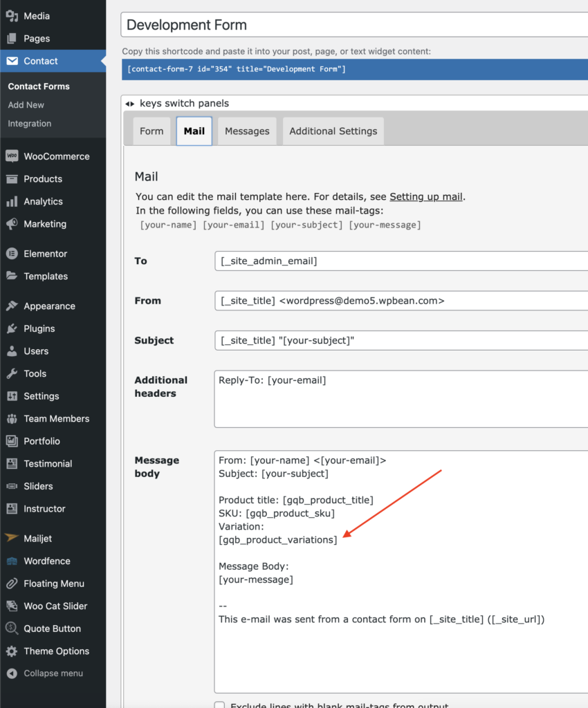Open the WooCommerce menu label
Viewport: 588px width, 708px height.
pos(57,156)
